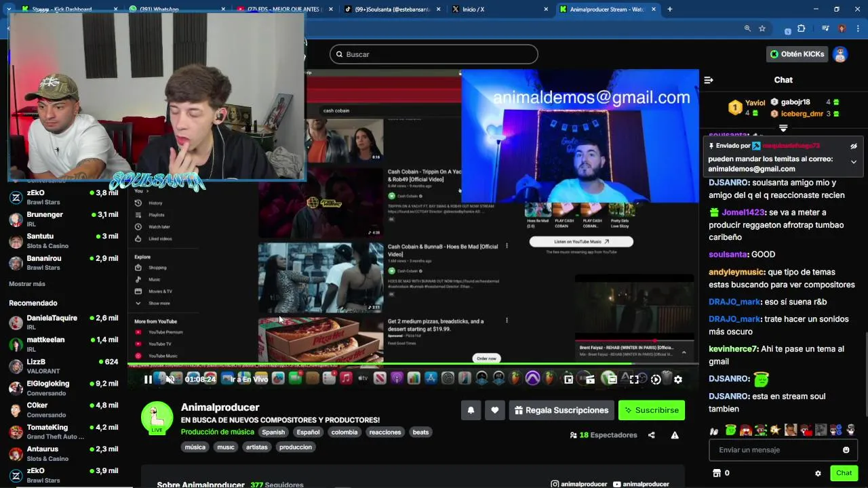Screen dimensions: 868x488
Task: Click the Animalproducer live avatar
Action: click(x=157, y=418)
